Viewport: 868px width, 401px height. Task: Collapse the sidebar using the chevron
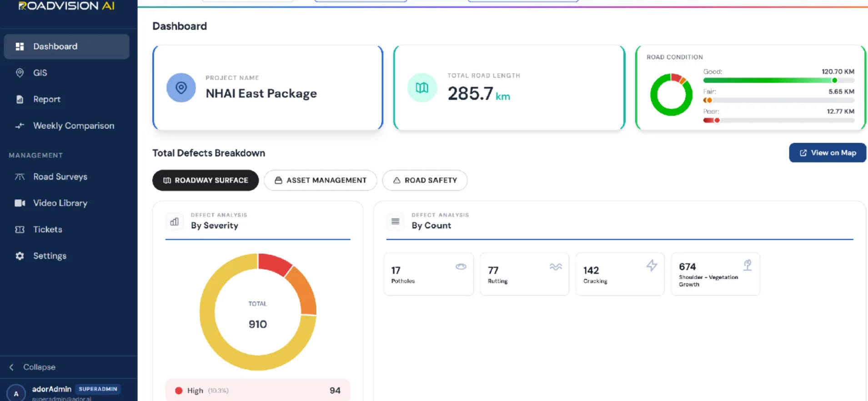(x=11, y=367)
